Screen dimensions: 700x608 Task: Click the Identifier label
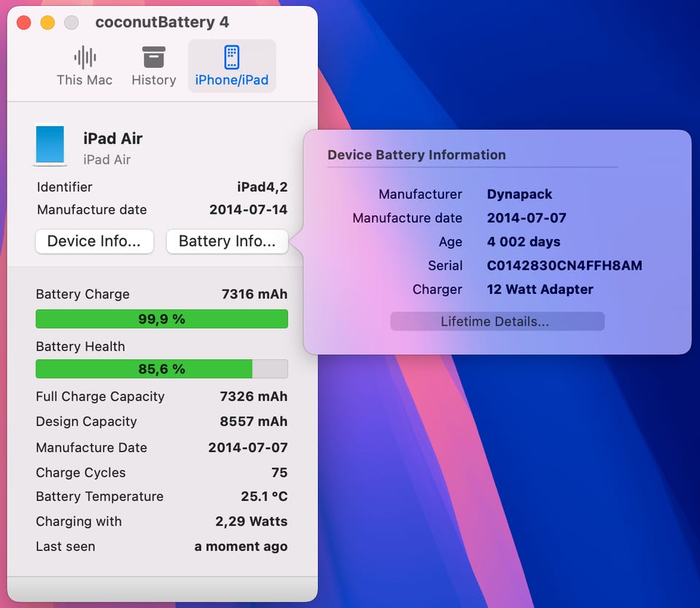pos(65,187)
